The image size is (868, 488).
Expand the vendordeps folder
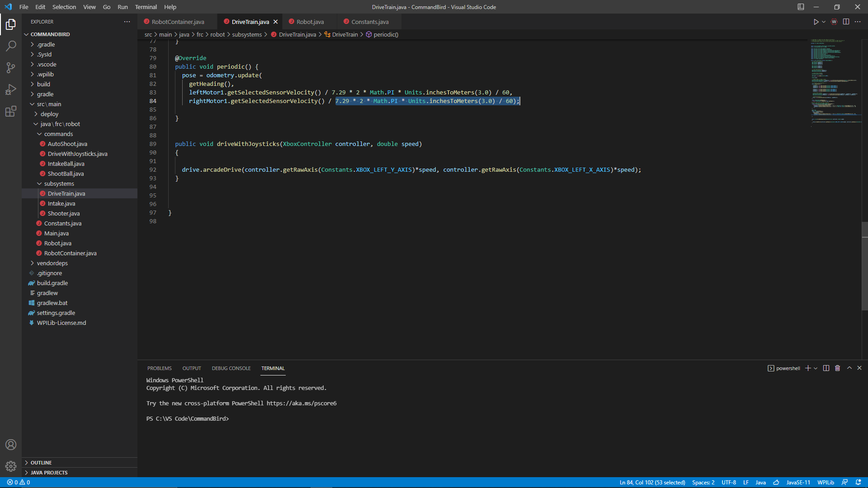tap(52, 263)
